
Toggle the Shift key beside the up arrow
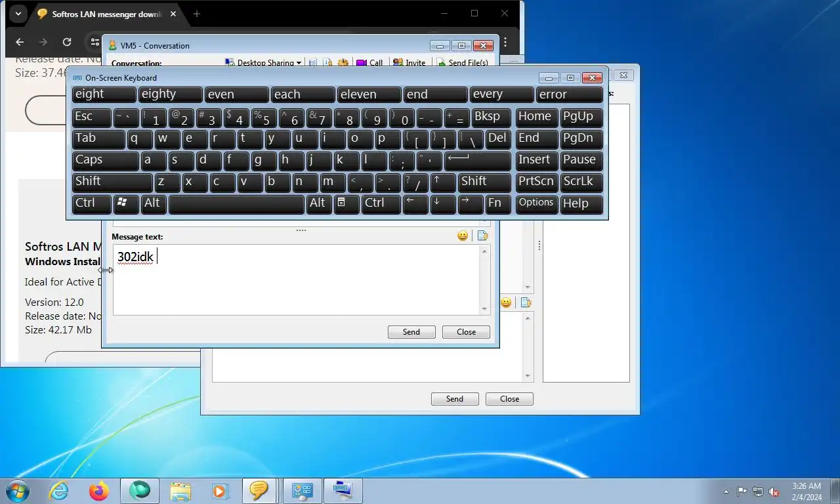coord(484,182)
